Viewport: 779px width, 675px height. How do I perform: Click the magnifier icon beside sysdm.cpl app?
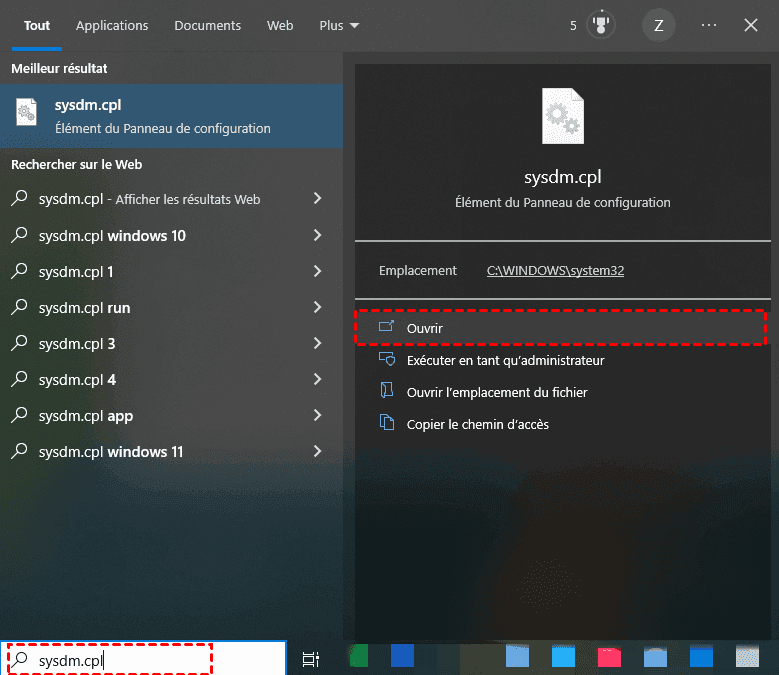pyautogui.click(x=19, y=415)
